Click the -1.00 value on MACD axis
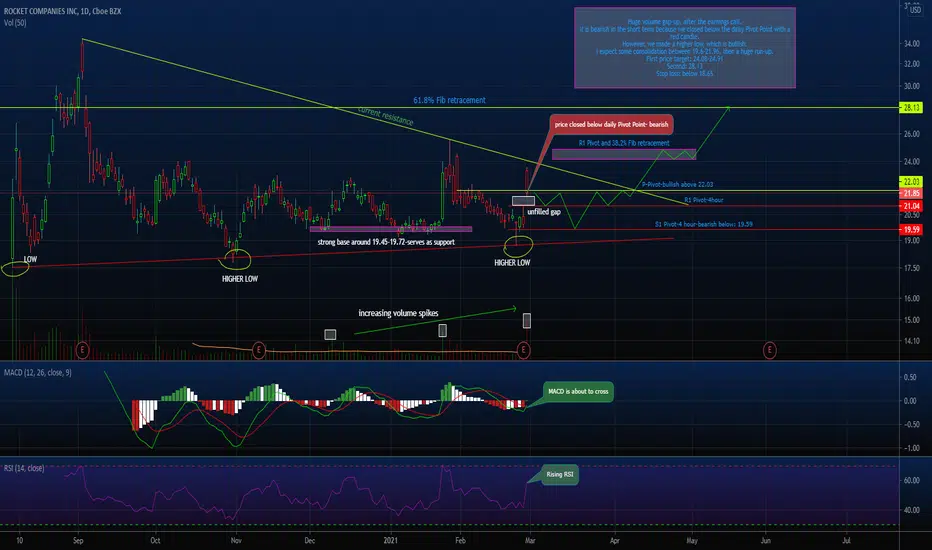Viewport: 932px width, 550px height. click(x=910, y=448)
